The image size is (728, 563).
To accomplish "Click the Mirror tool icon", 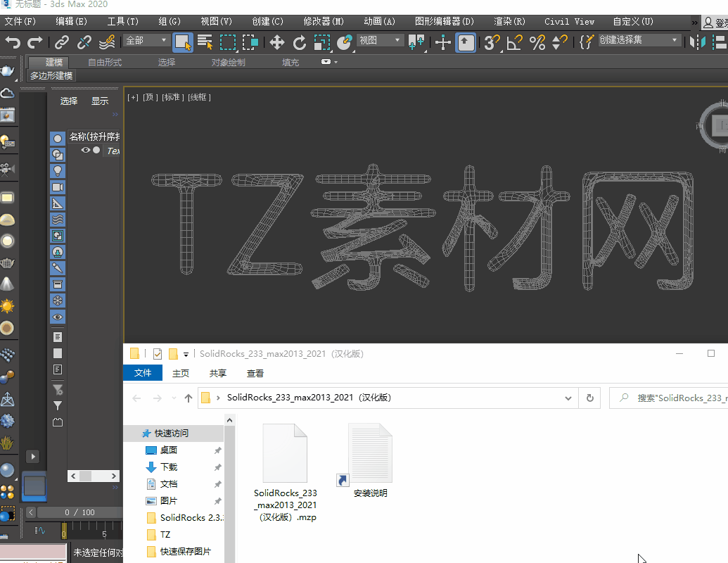I will pos(697,42).
